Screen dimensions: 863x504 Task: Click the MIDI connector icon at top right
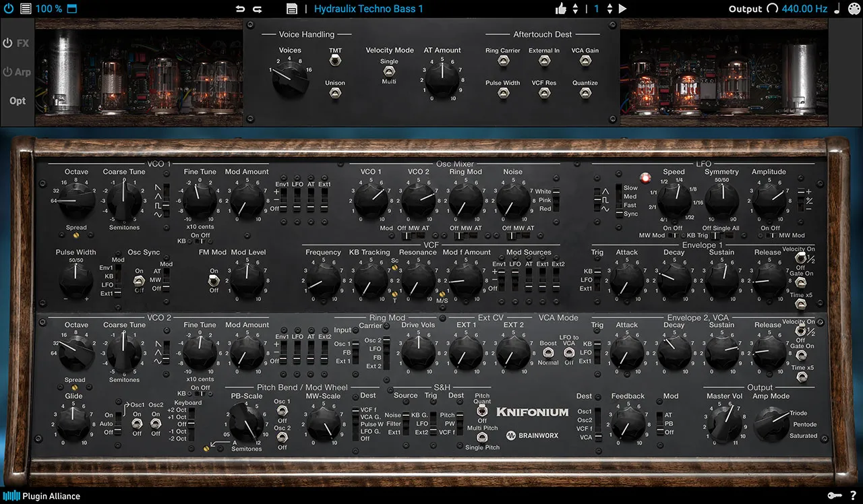click(x=854, y=9)
